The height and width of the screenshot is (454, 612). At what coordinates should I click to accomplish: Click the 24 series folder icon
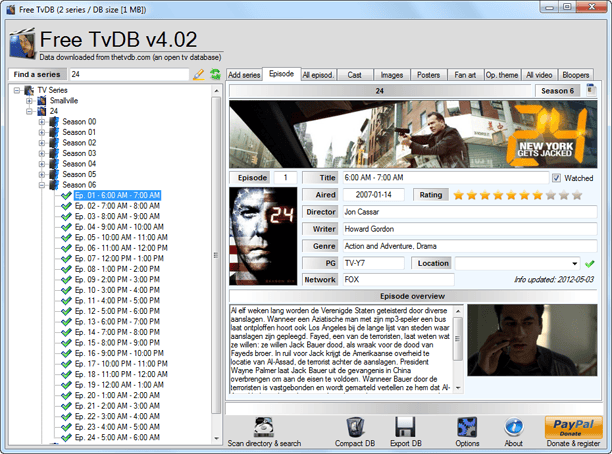[42, 111]
